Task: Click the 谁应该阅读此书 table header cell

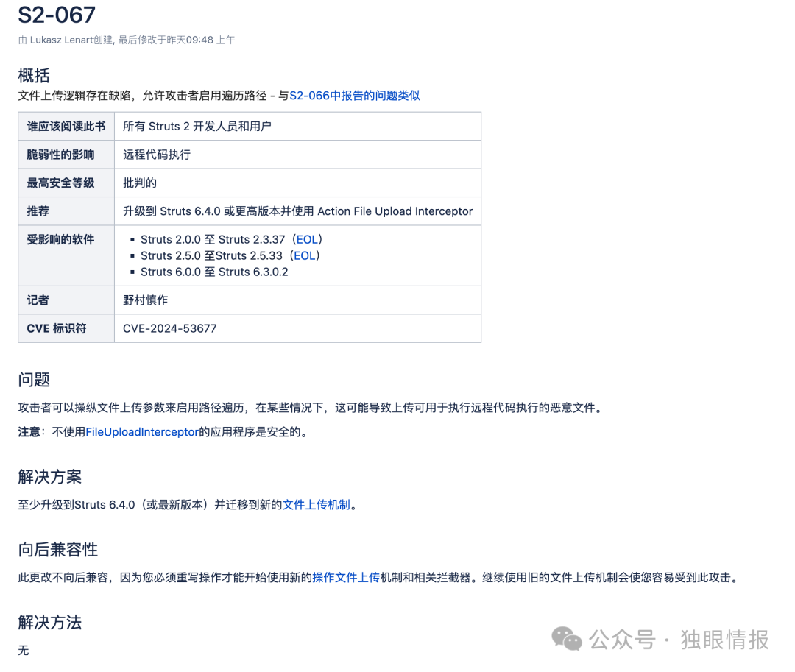Action: click(x=66, y=126)
